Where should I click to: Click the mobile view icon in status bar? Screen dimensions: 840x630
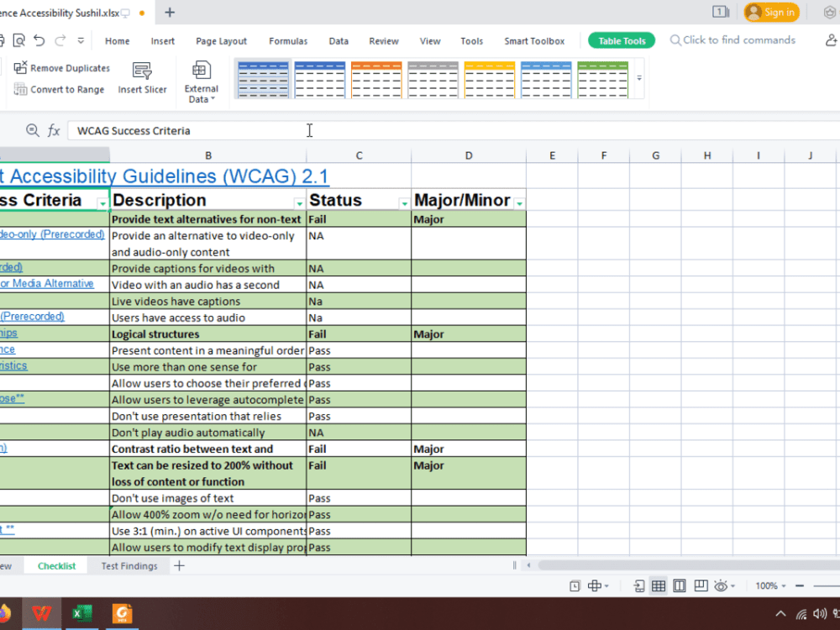638,586
